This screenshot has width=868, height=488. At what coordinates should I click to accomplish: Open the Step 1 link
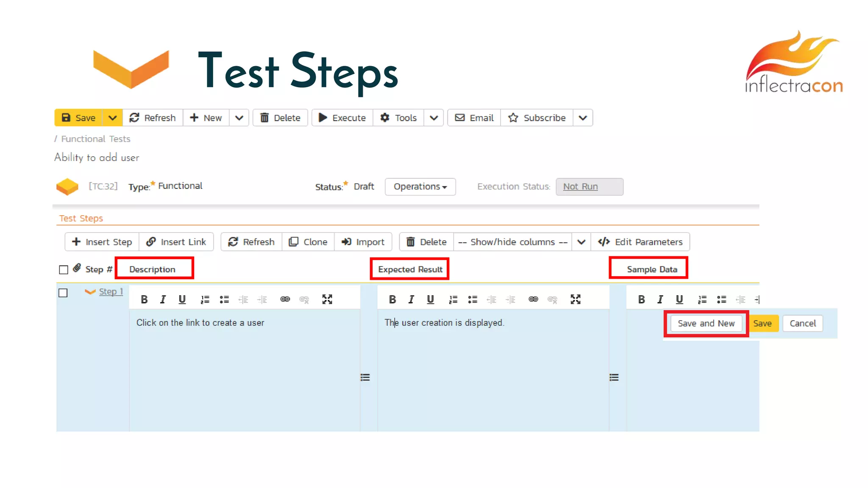tap(111, 291)
